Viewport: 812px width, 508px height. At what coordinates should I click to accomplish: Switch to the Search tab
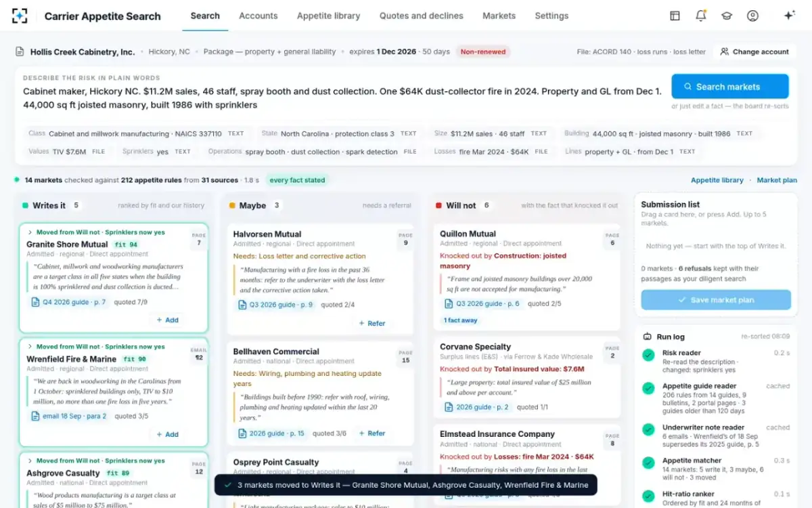click(205, 16)
